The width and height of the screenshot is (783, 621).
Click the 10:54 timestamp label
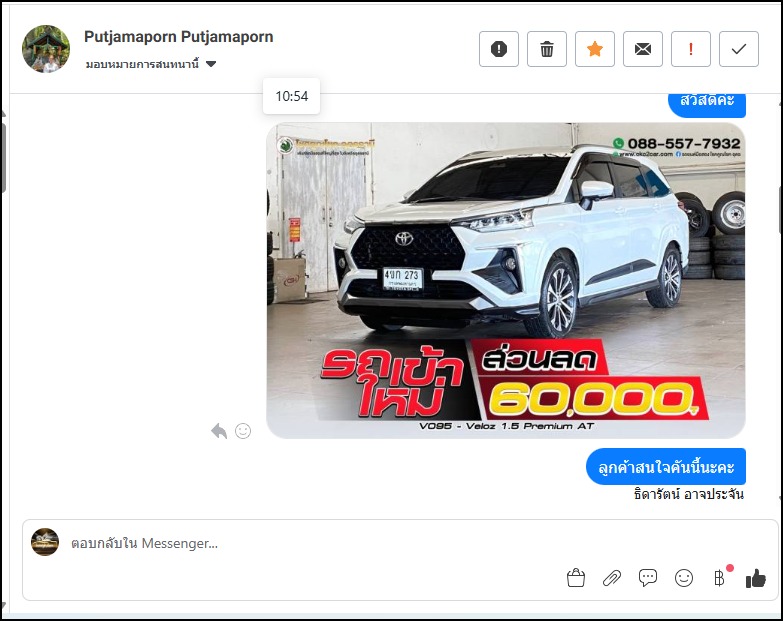292,96
